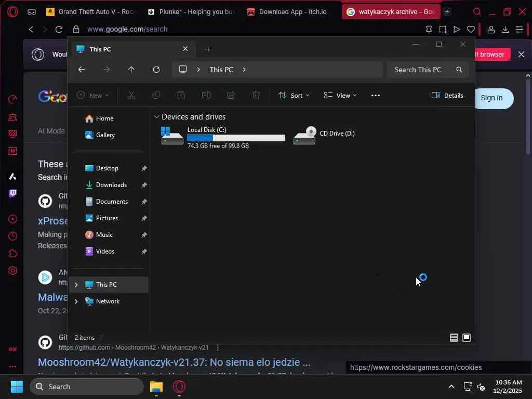The image size is (532, 399).
Task: Go up one folder level
Action: (x=131, y=70)
